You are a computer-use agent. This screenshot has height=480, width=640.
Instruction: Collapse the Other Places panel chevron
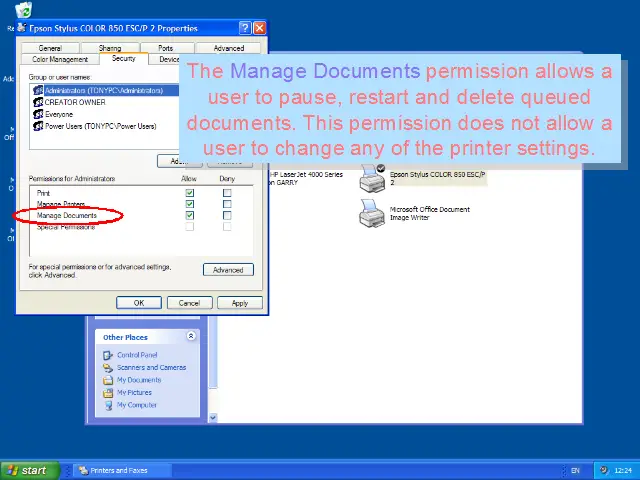pos(191,336)
